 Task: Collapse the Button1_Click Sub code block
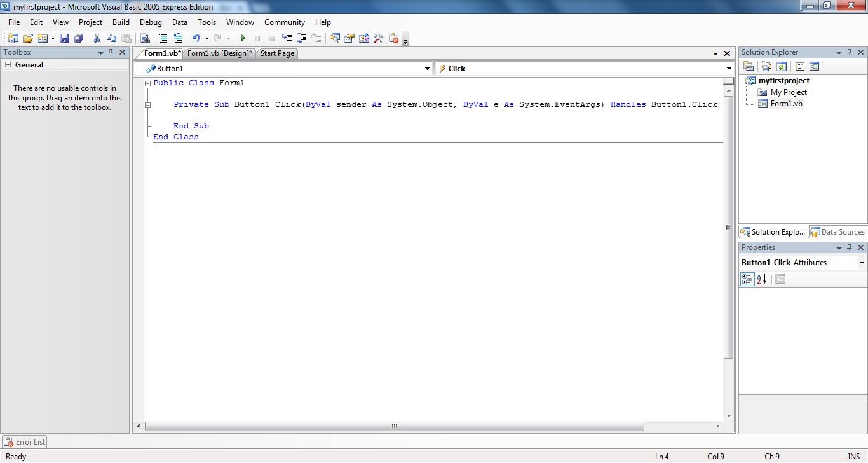click(x=148, y=105)
